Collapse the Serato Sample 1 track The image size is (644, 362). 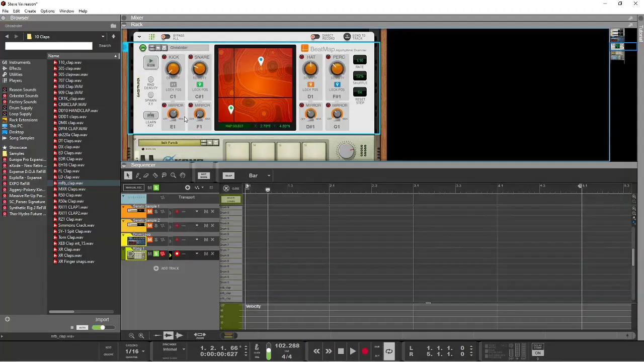click(x=124, y=208)
